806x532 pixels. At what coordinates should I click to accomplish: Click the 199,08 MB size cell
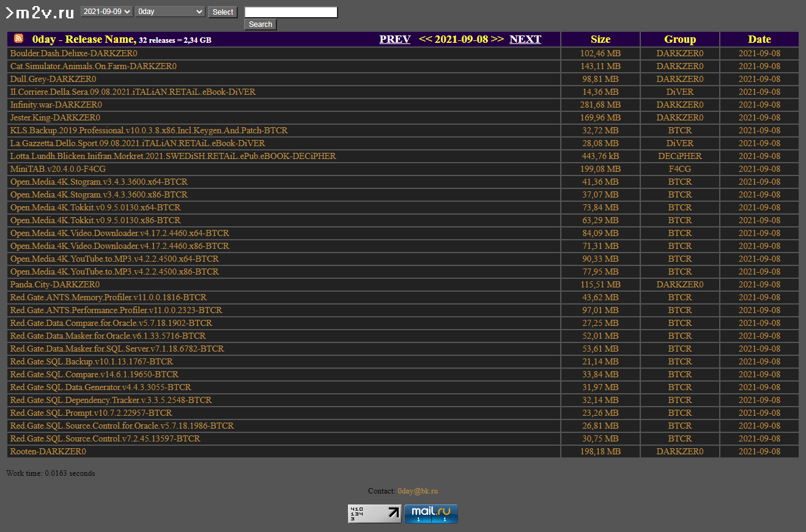pos(601,169)
